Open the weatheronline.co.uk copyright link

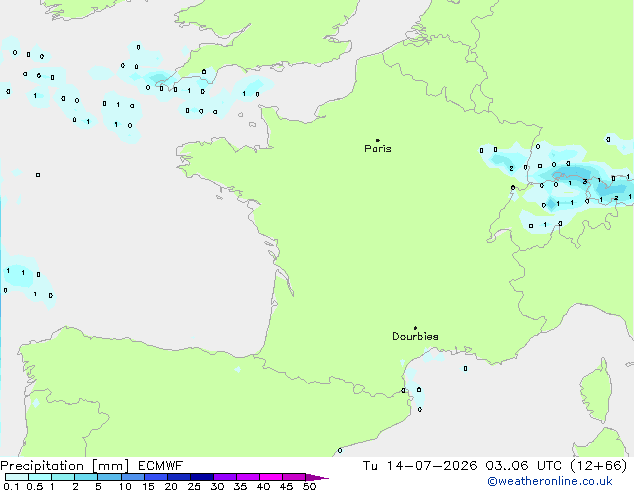pyautogui.click(x=550, y=481)
